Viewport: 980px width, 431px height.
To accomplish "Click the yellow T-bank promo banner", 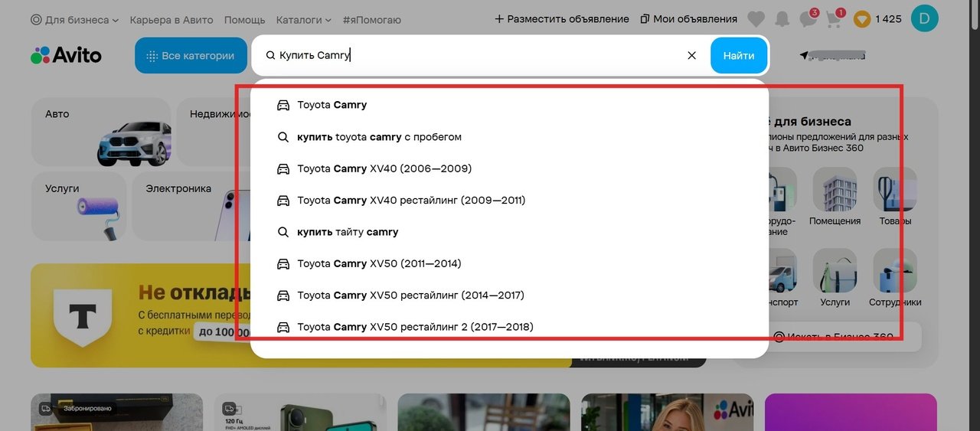I will click(142, 315).
